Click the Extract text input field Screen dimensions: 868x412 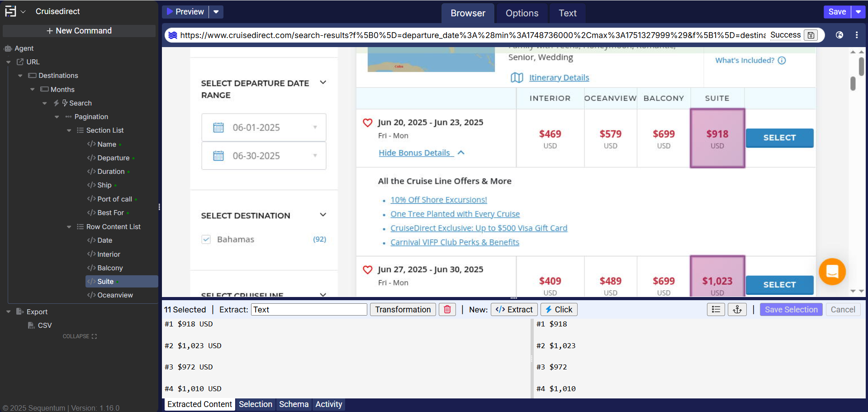click(x=309, y=310)
